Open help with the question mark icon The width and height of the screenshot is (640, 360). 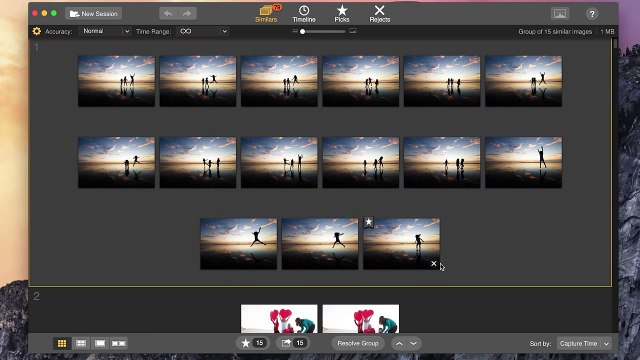(592, 14)
